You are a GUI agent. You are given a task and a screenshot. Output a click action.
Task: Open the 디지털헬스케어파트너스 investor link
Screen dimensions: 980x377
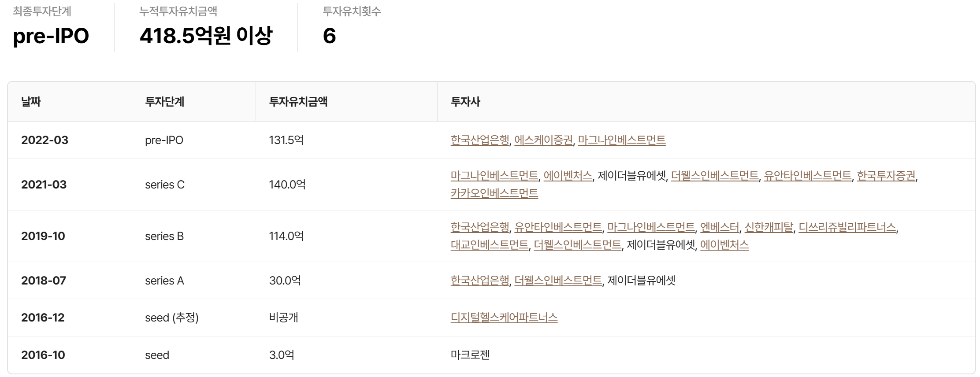(x=504, y=318)
